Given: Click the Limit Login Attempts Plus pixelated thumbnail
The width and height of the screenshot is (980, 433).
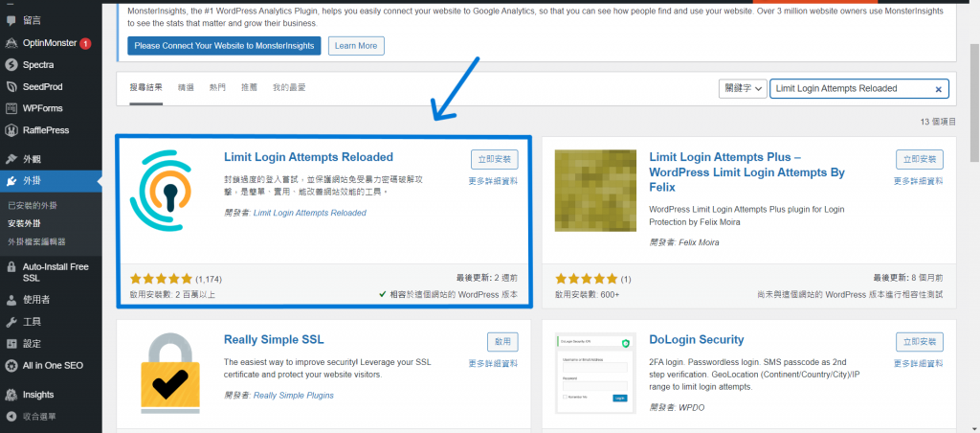Looking at the screenshot, I should 595,191.
